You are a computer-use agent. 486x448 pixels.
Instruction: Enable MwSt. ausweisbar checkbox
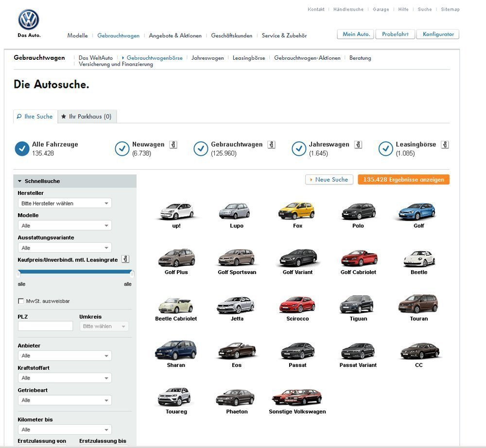(x=21, y=301)
